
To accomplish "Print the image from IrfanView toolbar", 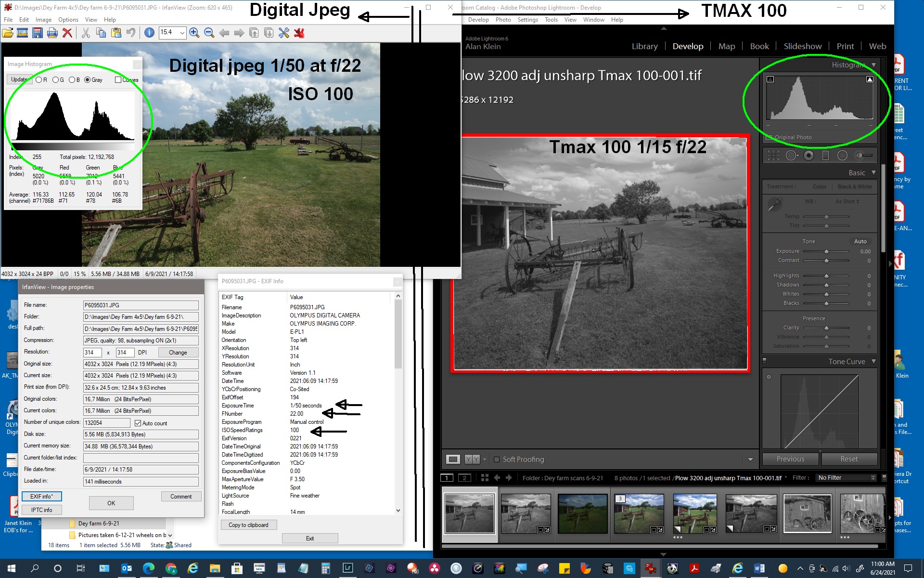I will pos(52,33).
